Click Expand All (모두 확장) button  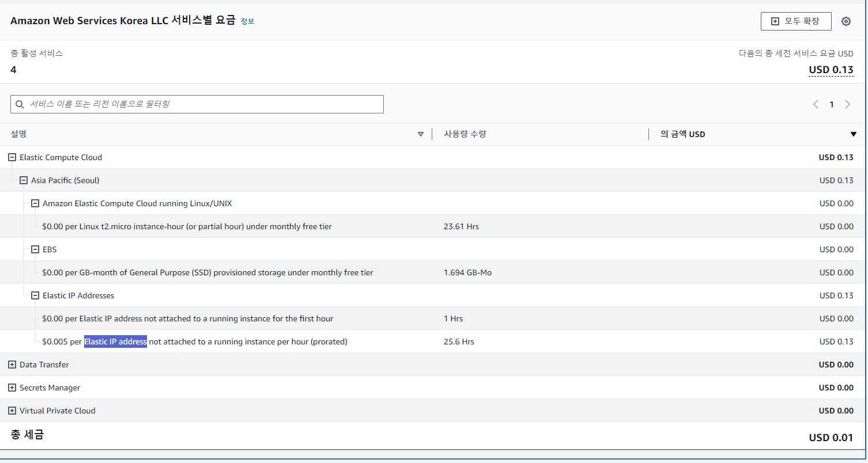click(796, 21)
